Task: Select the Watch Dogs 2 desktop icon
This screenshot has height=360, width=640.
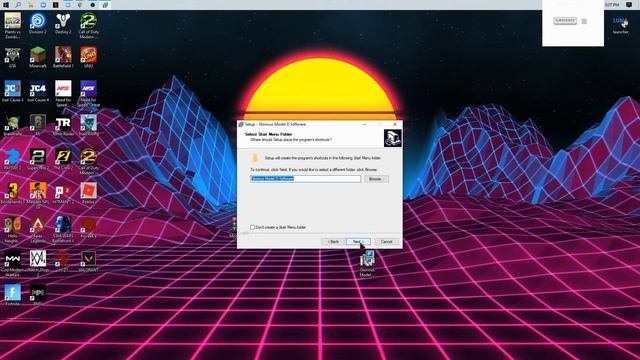Action: coord(38,264)
